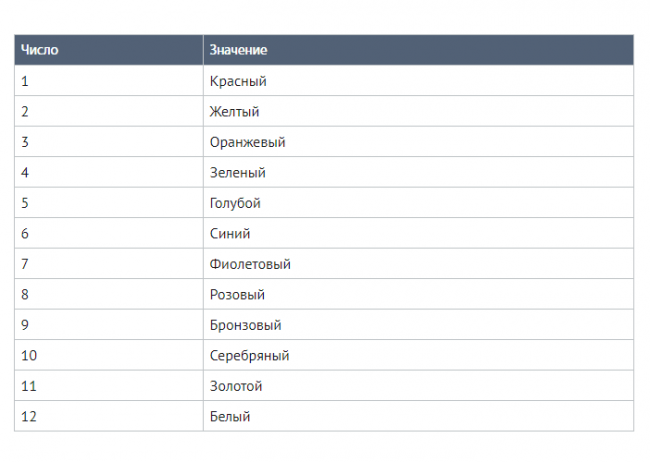Image resolution: width=650 pixels, height=462 pixels.
Task: Click number 11 in the Число column
Action: point(28,386)
